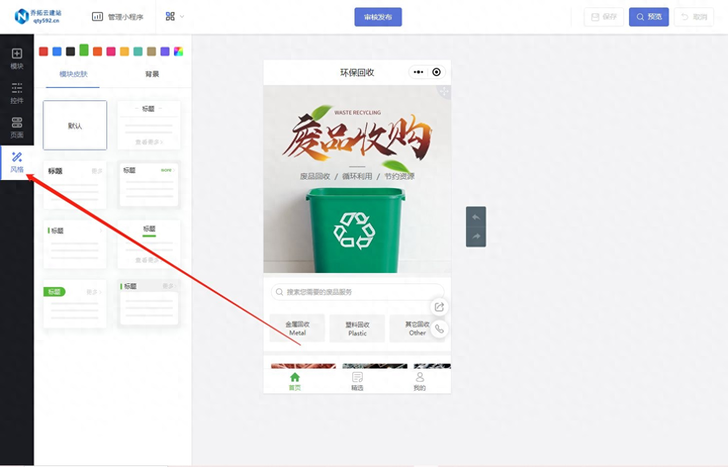
Task: Click the 预览 preview button
Action: click(x=649, y=17)
